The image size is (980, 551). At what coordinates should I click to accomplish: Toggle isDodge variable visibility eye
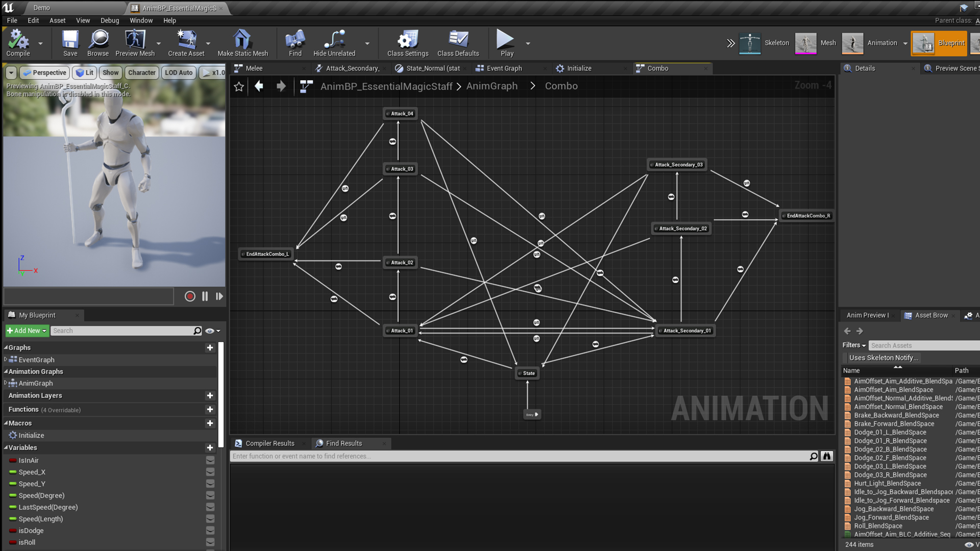[210, 531]
